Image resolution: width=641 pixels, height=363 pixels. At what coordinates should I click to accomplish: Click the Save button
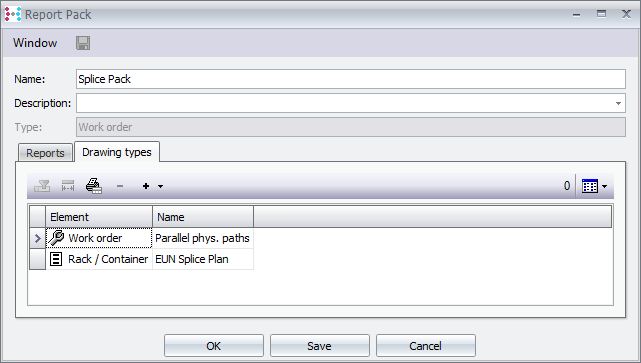[320, 346]
